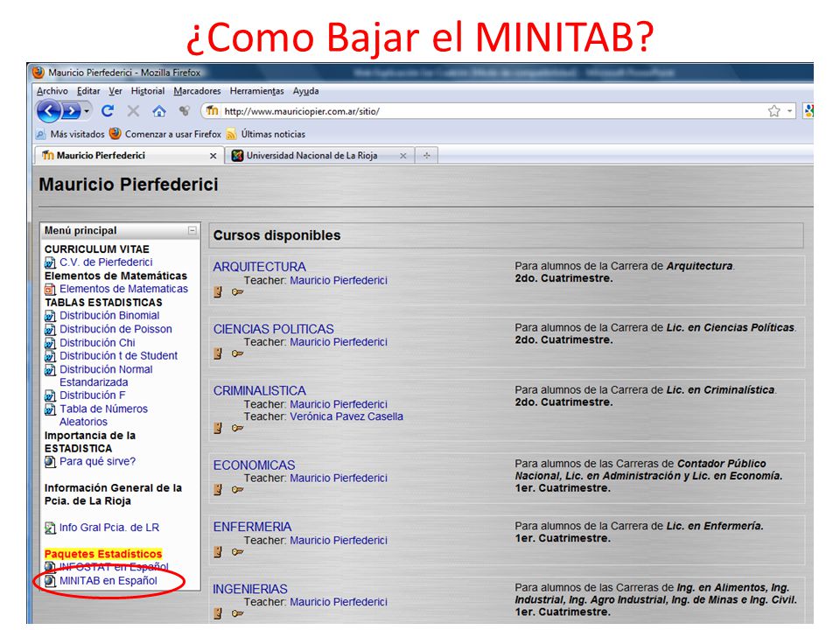This screenshot has height=630, width=840.
Task: Open Comenzar a usar Firefox bookmark
Action: 165,134
